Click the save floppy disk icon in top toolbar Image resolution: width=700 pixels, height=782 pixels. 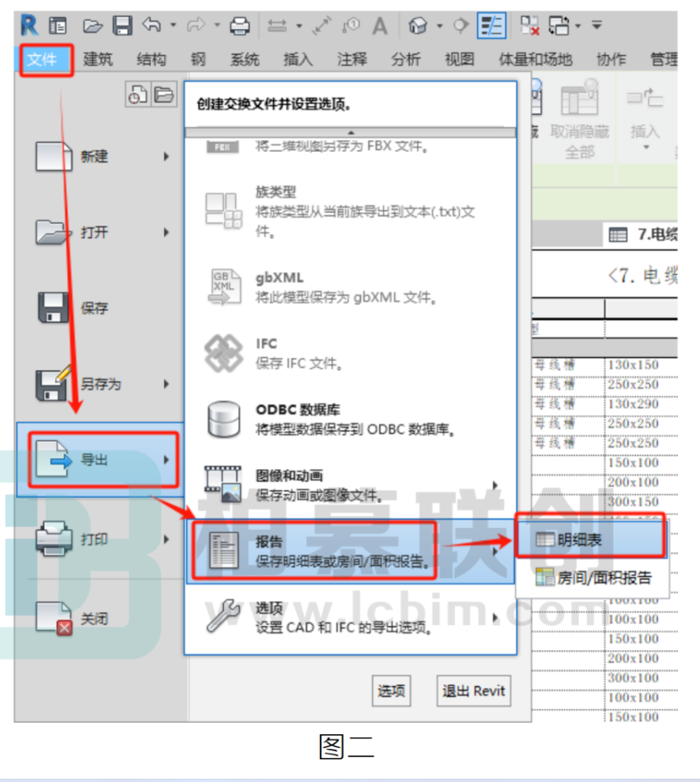[x=122, y=25]
